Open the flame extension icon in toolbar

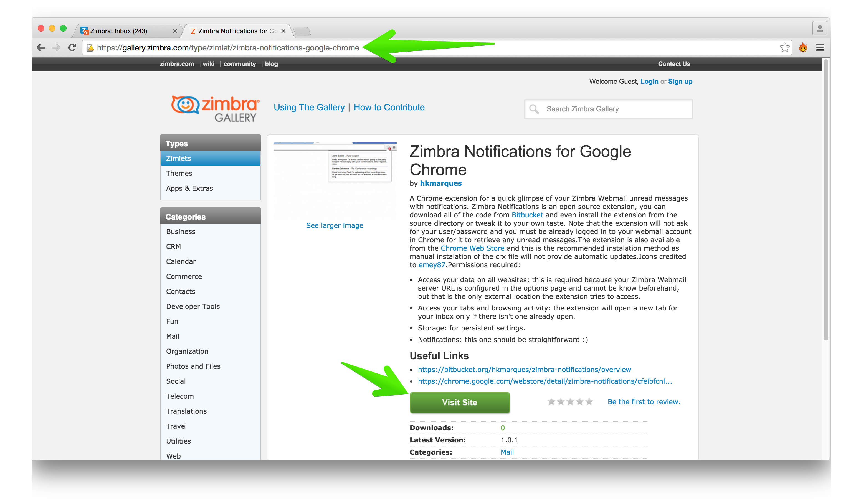click(x=803, y=47)
